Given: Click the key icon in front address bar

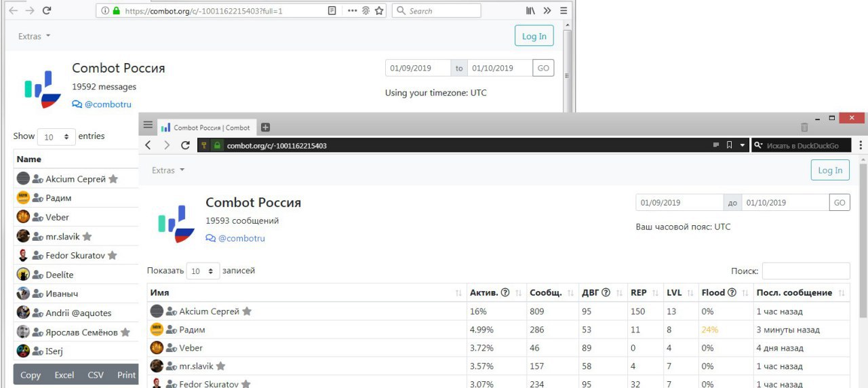Looking at the screenshot, I should (203, 145).
